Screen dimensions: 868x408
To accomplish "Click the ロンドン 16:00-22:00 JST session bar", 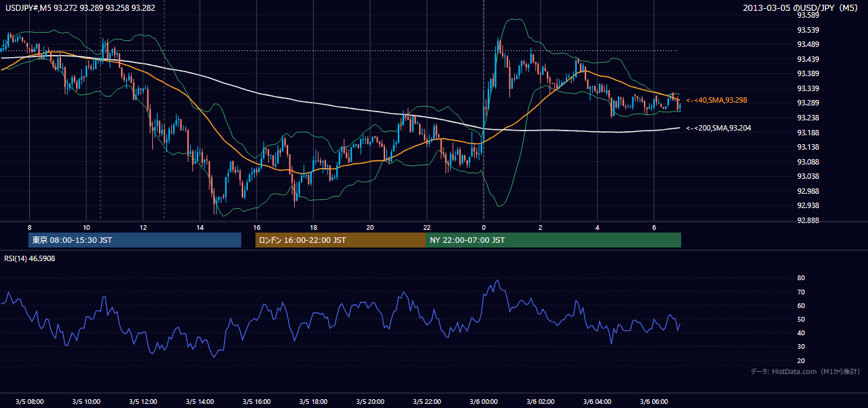I will click(x=340, y=240).
